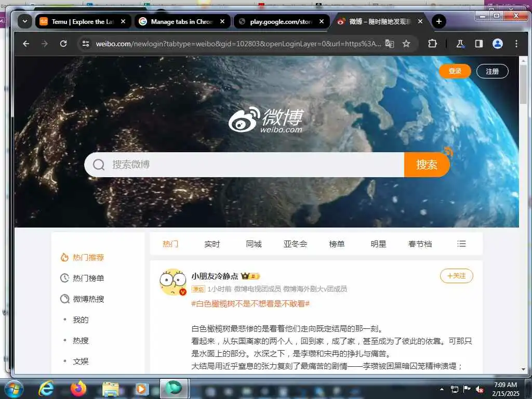Open the Action Center flag icon
532x399 pixels.
tap(467, 389)
